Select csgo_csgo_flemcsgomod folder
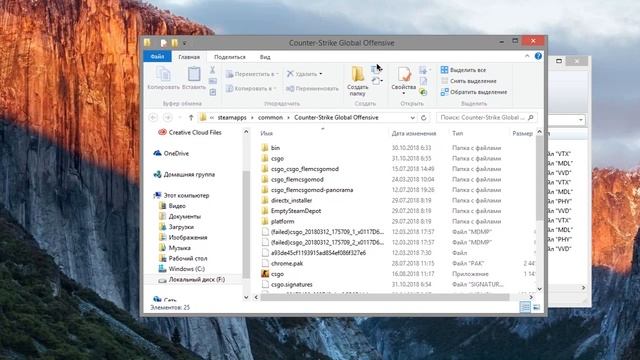640x360 pixels. click(300, 169)
